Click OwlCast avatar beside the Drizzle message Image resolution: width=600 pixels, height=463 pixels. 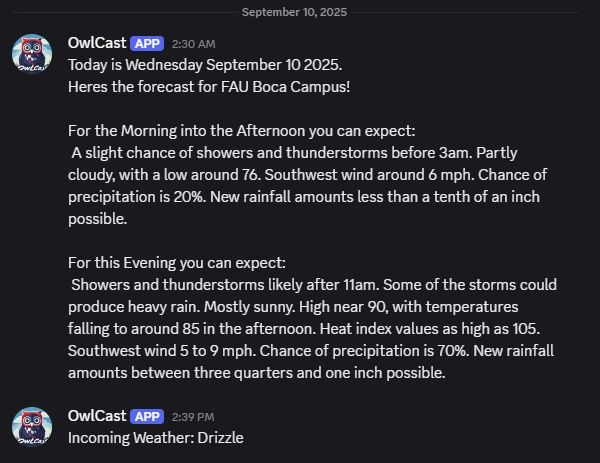click(32, 426)
